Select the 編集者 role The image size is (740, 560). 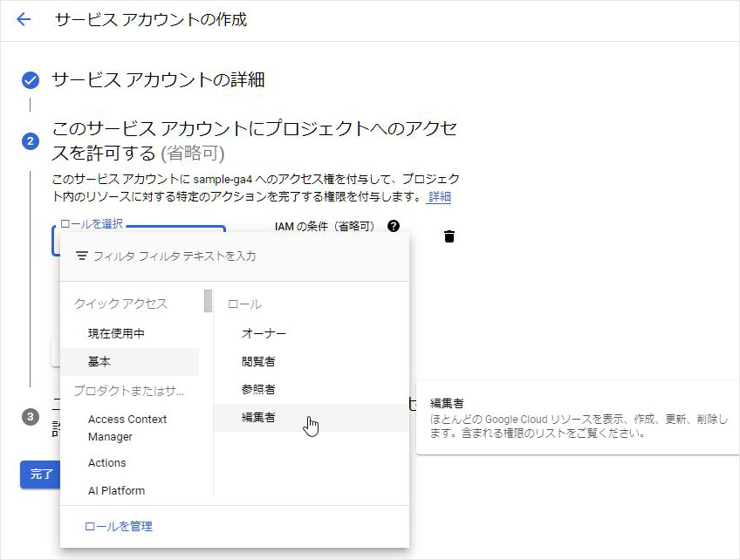coord(258,418)
